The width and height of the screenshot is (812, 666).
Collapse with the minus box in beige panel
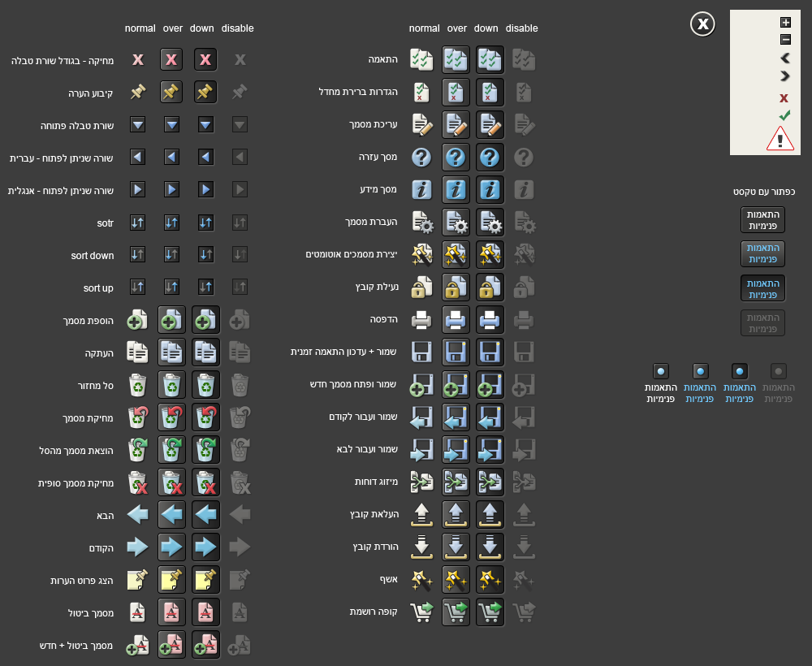pyautogui.click(x=785, y=39)
